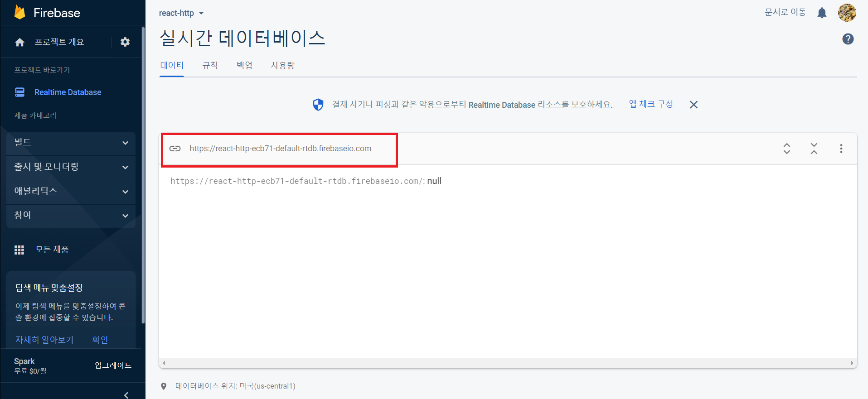Collapse the sidebar navigation arrow

click(126, 395)
